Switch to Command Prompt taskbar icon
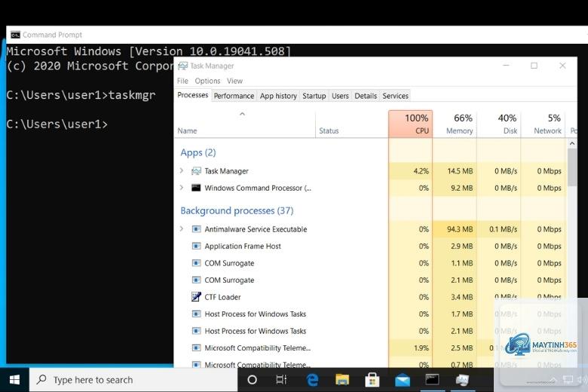 point(432,380)
